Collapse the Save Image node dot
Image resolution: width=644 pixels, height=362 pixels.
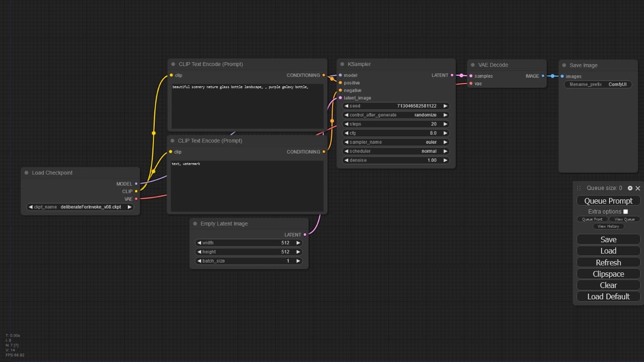click(x=564, y=66)
